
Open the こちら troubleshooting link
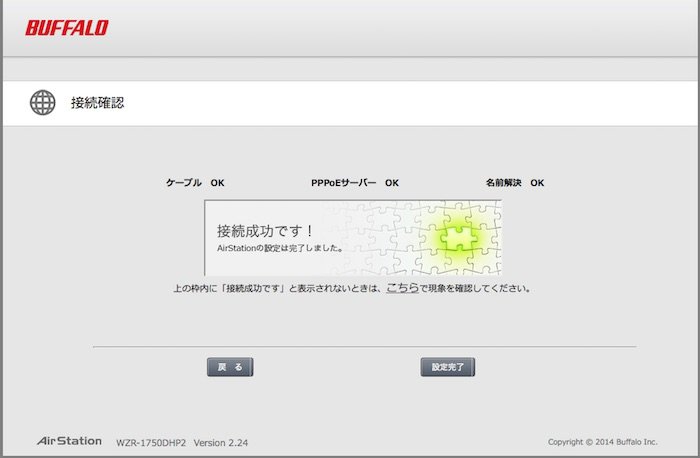pyautogui.click(x=402, y=288)
